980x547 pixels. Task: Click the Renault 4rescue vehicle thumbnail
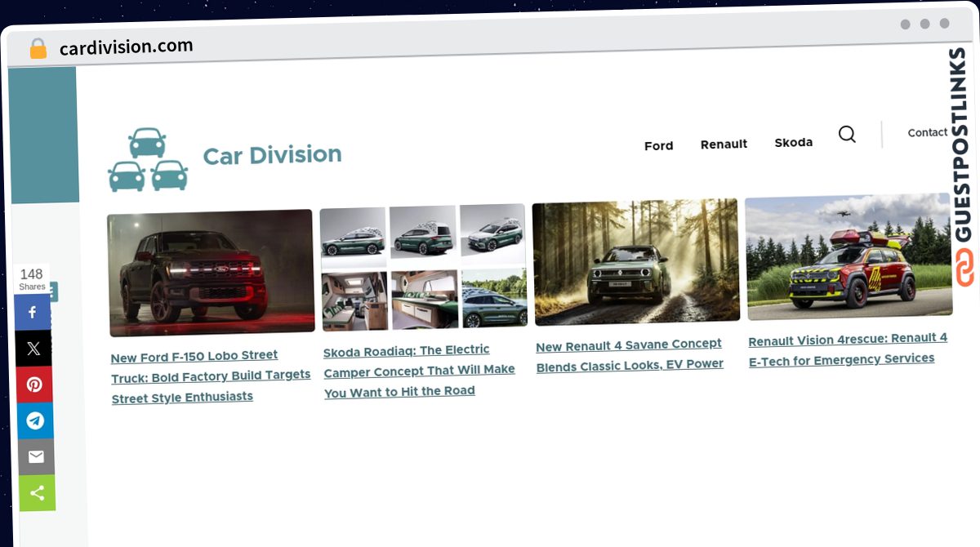[x=849, y=256]
